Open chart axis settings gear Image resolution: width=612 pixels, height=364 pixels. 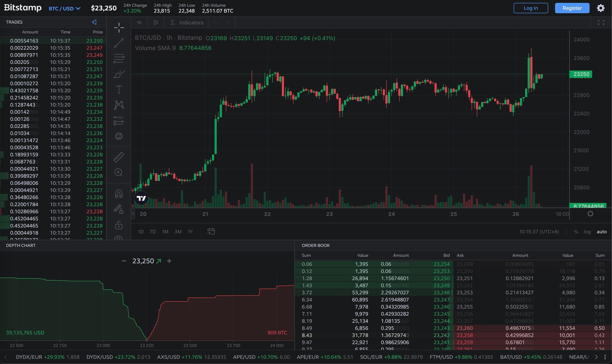click(x=590, y=214)
